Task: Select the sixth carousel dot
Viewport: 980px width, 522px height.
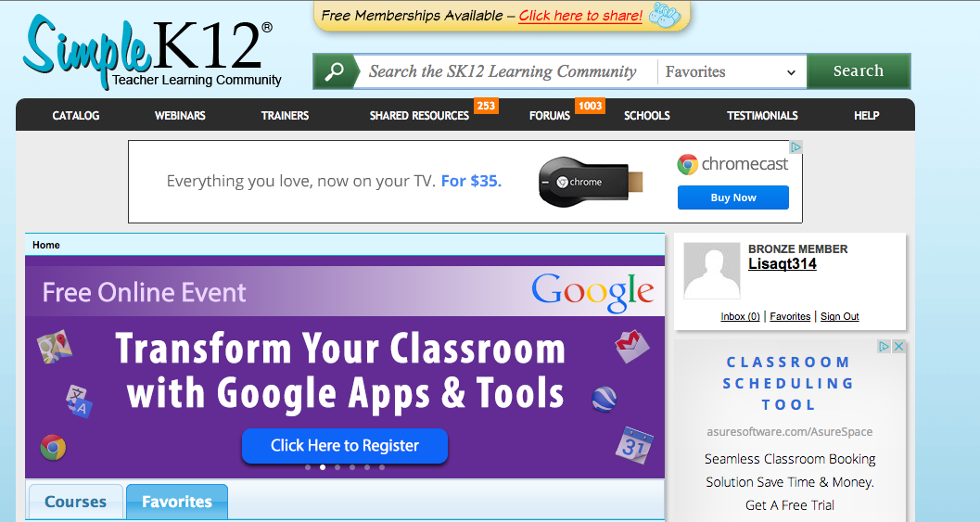Action: coord(382,467)
